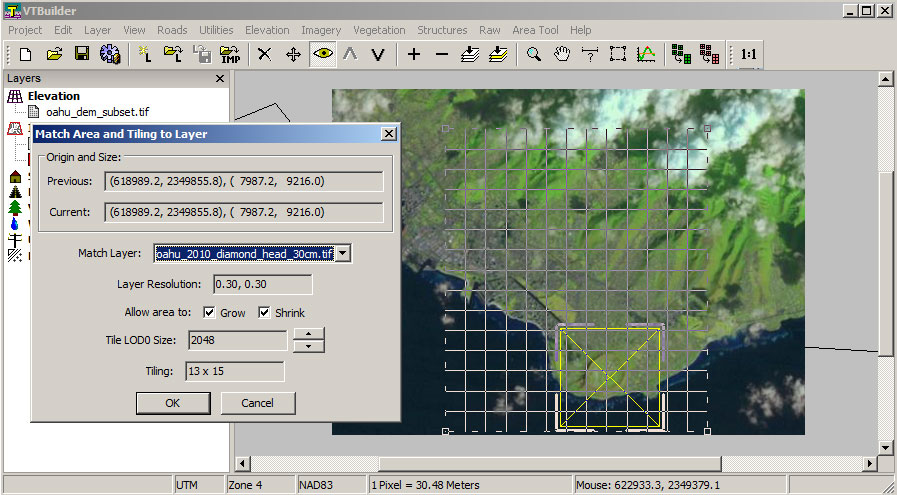Viewport: 897px width, 495px height.
Task: Click the horizontal scroll-right arrow
Action: [870, 463]
